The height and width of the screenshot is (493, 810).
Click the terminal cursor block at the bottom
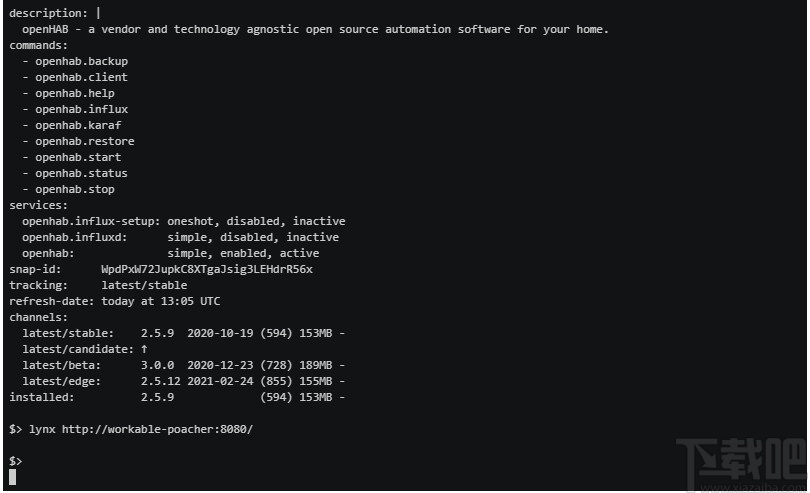point(13,477)
